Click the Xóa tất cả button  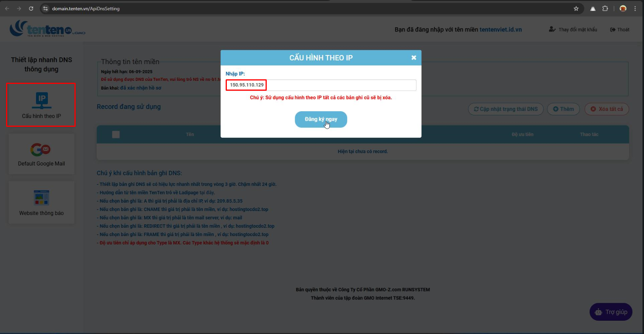[x=606, y=109]
